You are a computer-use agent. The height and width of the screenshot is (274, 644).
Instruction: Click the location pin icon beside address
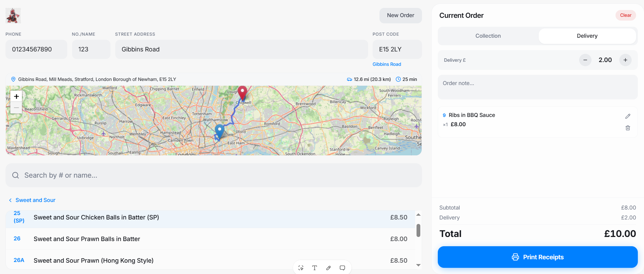[x=13, y=79]
